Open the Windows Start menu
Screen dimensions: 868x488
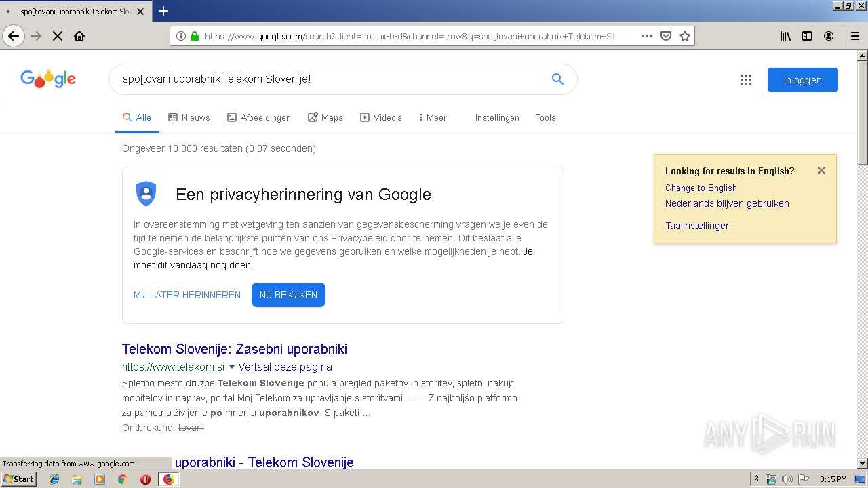18,479
